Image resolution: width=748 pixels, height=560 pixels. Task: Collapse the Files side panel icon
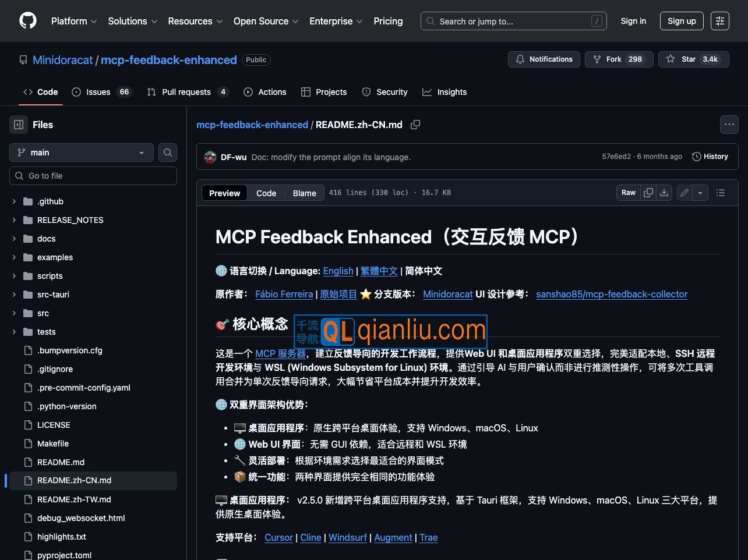point(17,125)
